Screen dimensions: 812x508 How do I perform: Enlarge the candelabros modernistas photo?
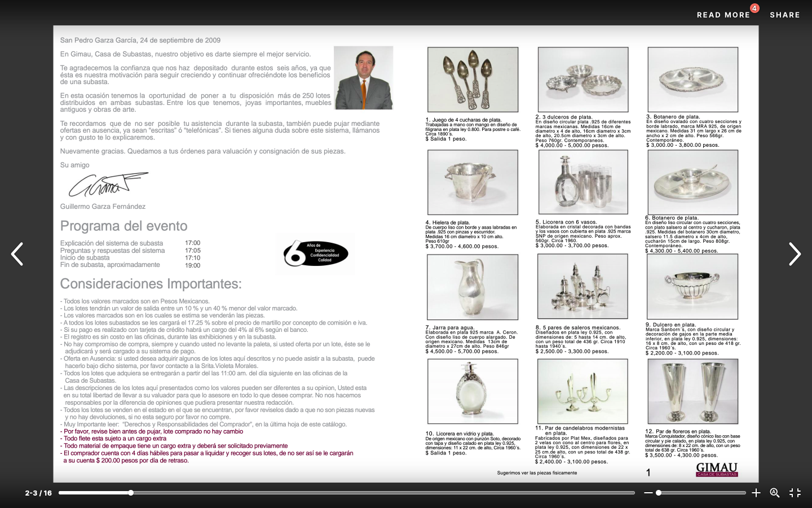(x=583, y=392)
